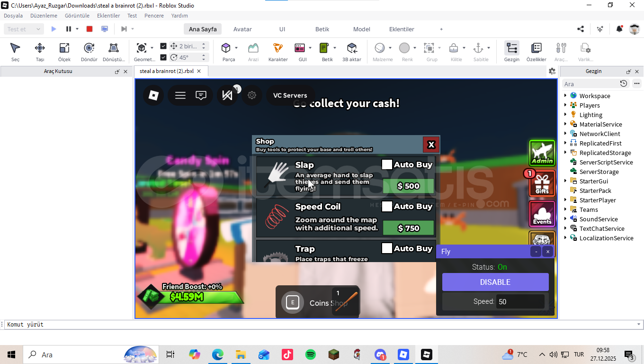644x364 pixels.
Task: Open the Düzenleme menu
Action: [44, 16]
